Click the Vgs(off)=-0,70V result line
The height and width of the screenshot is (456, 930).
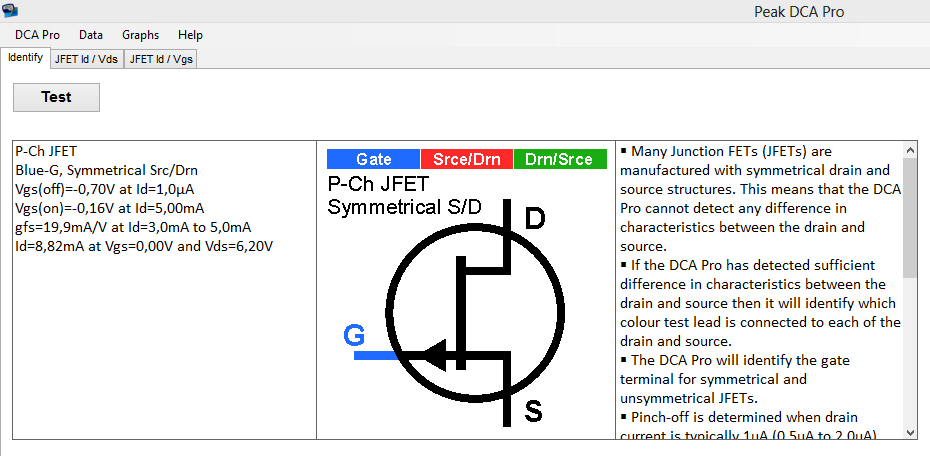pos(105,190)
